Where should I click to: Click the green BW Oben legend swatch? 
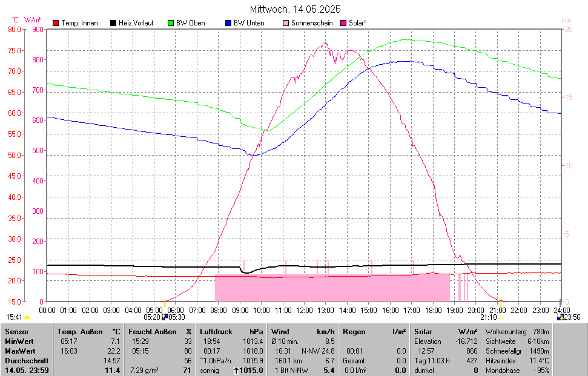171,23
